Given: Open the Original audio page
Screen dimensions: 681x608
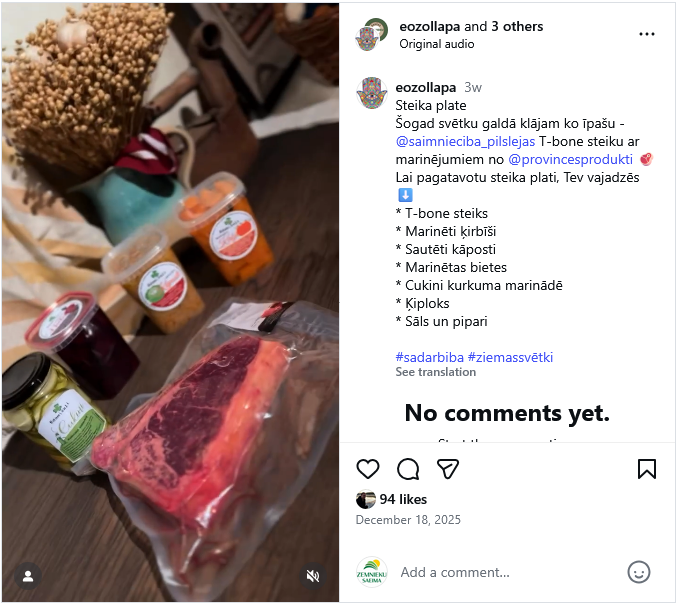Looking at the screenshot, I should (437, 44).
